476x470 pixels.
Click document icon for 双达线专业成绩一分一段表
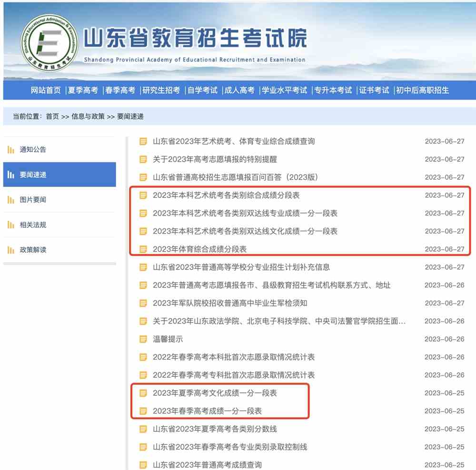click(x=143, y=213)
